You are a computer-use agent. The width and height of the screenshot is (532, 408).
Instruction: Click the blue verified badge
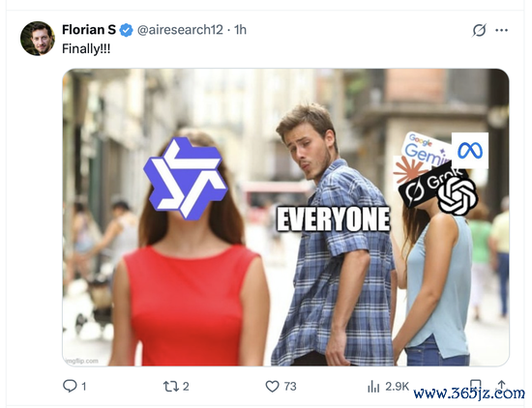(x=126, y=30)
